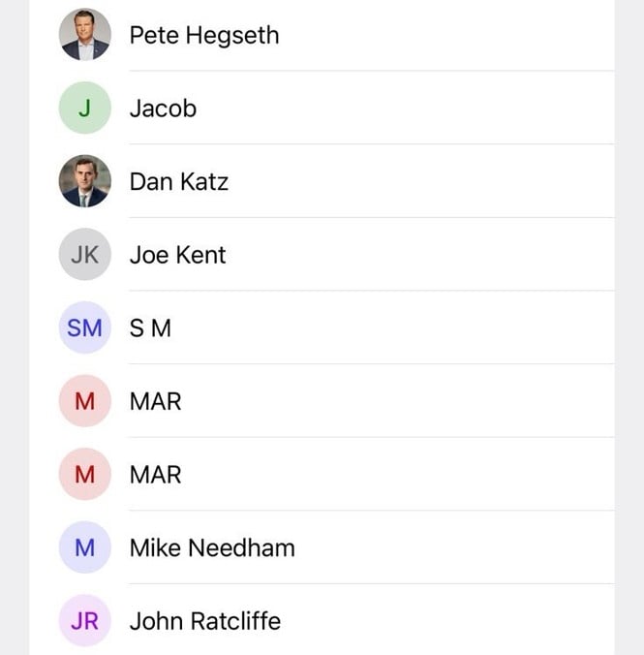Click the purple JR initials avatar

[85, 621]
